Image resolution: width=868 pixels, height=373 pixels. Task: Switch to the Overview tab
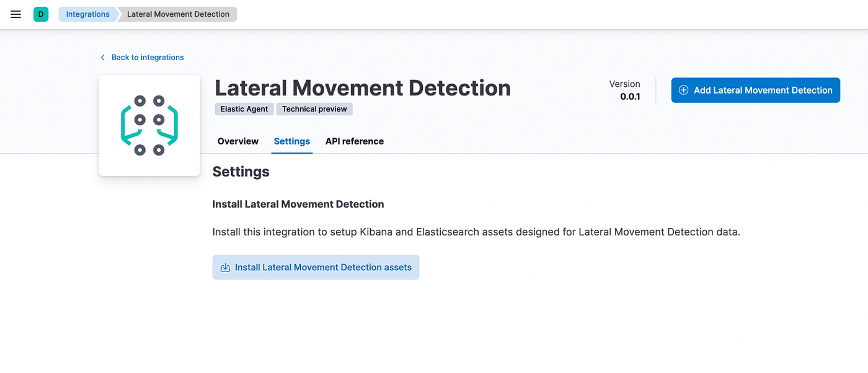click(238, 141)
